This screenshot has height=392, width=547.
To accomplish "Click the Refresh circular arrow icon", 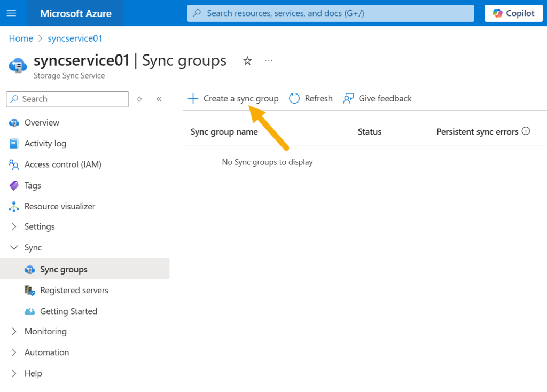I will [x=294, y=98].
